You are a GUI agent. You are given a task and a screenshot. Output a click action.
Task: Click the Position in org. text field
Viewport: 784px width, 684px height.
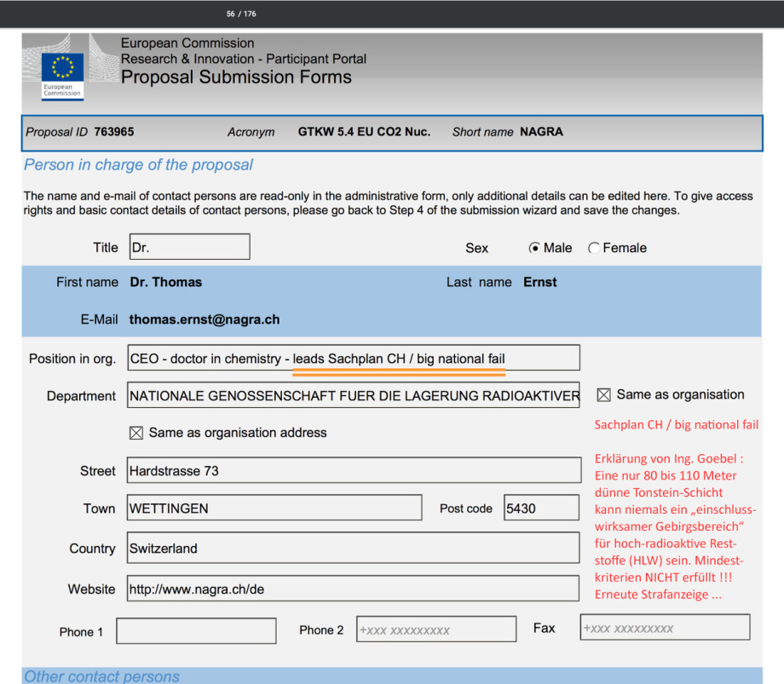[353, 359]
